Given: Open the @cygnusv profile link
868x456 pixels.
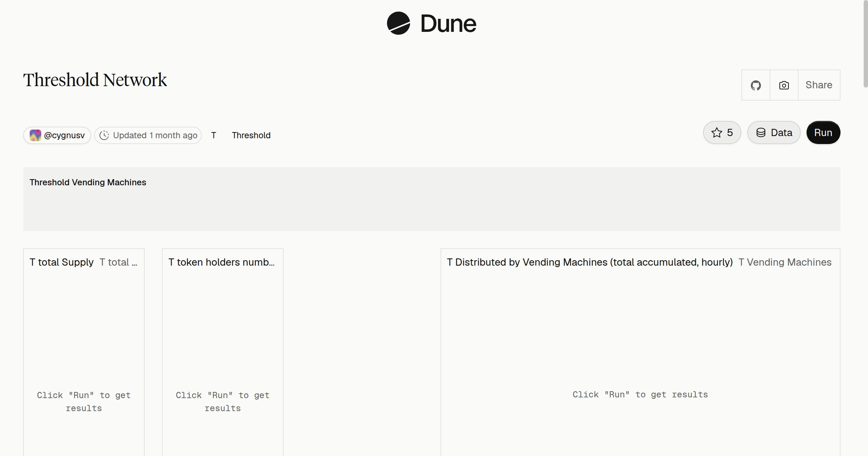Looking at the screenshot, I should tap(57, 135).
